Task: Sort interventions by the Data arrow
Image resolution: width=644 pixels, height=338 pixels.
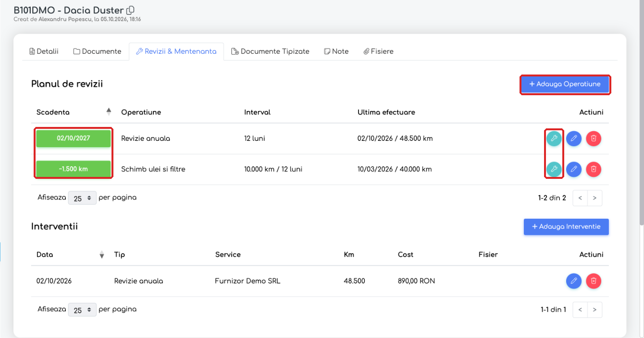Action: tap(101, 255)
